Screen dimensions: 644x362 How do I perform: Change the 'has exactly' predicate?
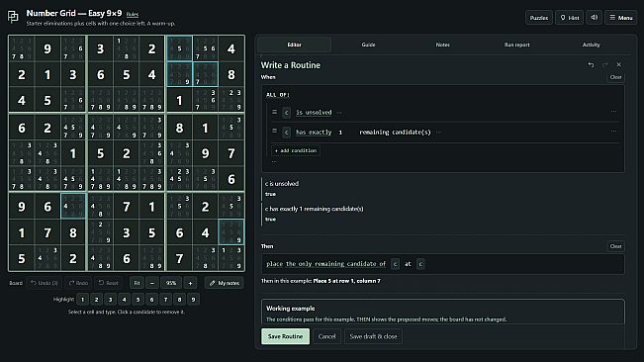point(314,133)
